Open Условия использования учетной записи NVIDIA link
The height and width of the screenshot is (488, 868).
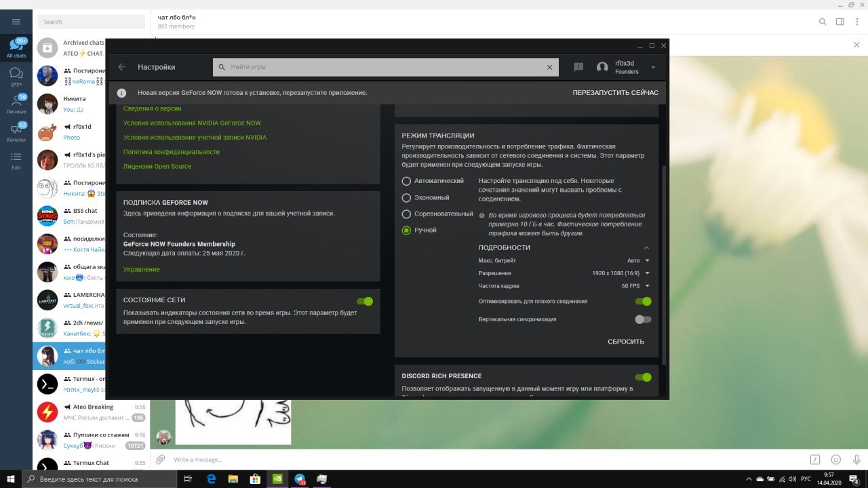pos(195,138)
